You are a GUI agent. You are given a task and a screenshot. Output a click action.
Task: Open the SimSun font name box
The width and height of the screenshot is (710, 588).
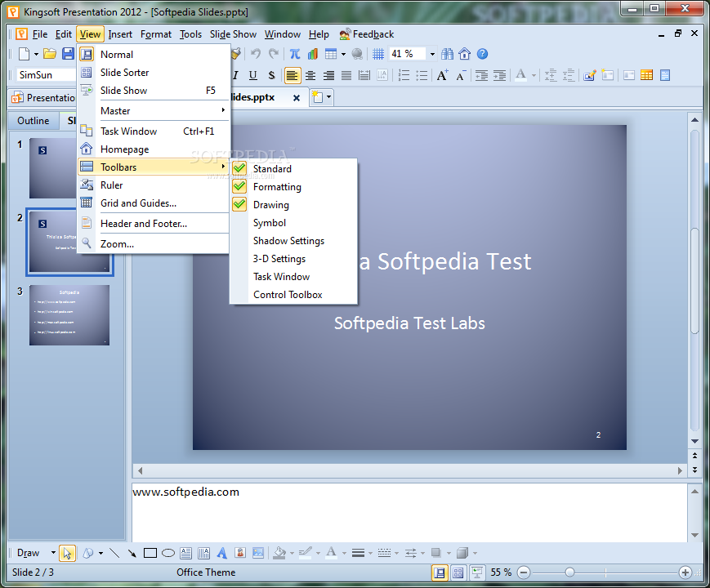point(47,75)
